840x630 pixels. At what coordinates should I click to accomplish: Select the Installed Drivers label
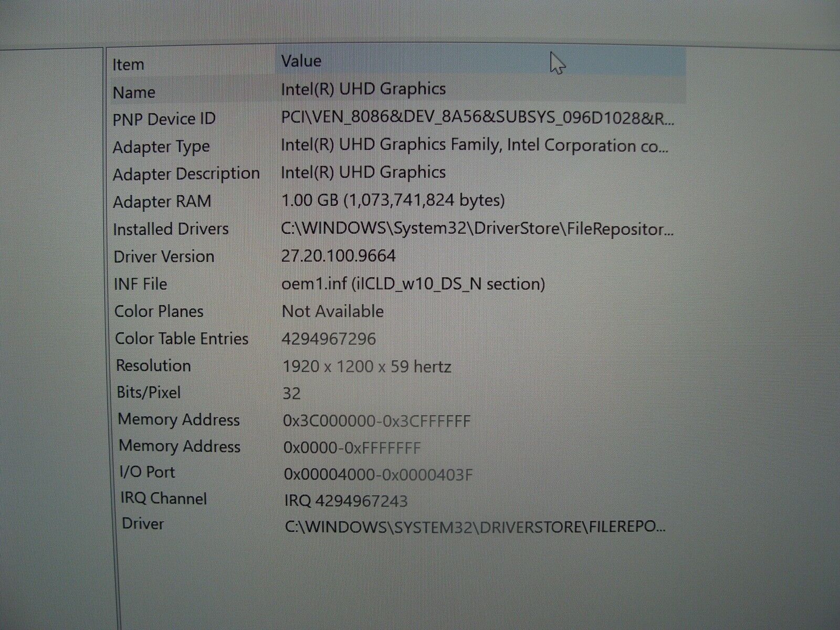tap(171, 229)
